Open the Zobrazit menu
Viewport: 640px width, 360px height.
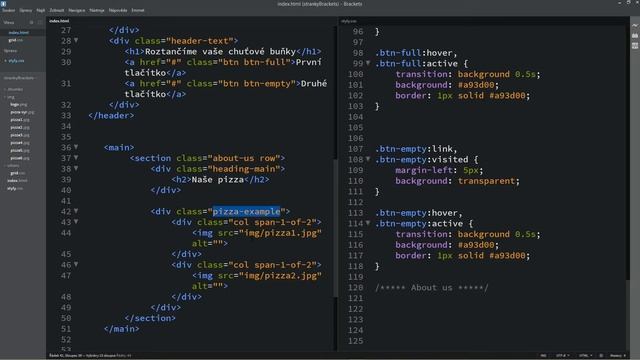(x=57, y=10)
